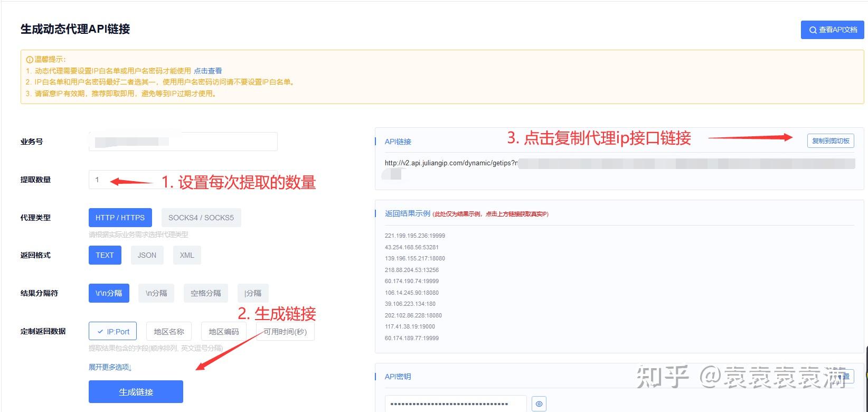Click sample result 117.41.38.19:19000
Viewport: 868px width, 412px height.
(x=410, y=326)
